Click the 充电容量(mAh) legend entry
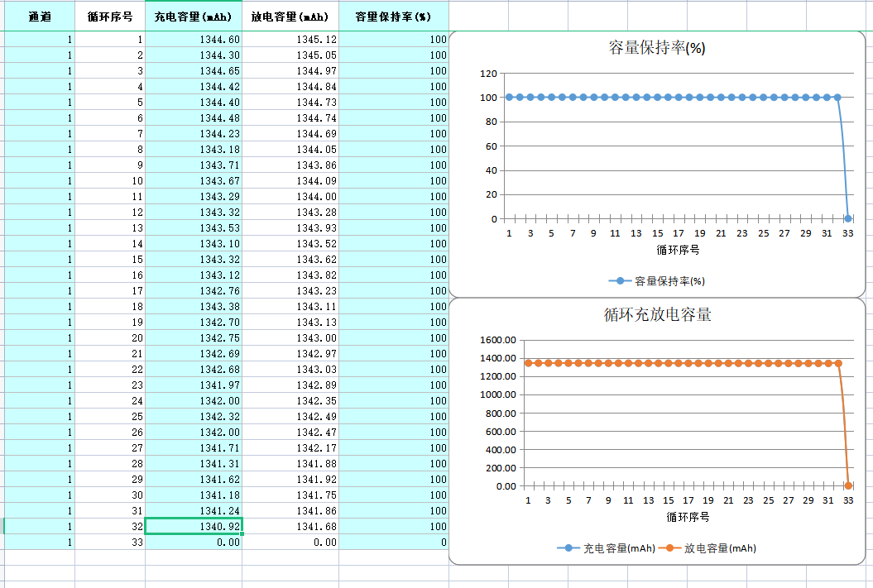Viewport: 873px width, 588px height. pyautogui.click(x=606, y=548)
